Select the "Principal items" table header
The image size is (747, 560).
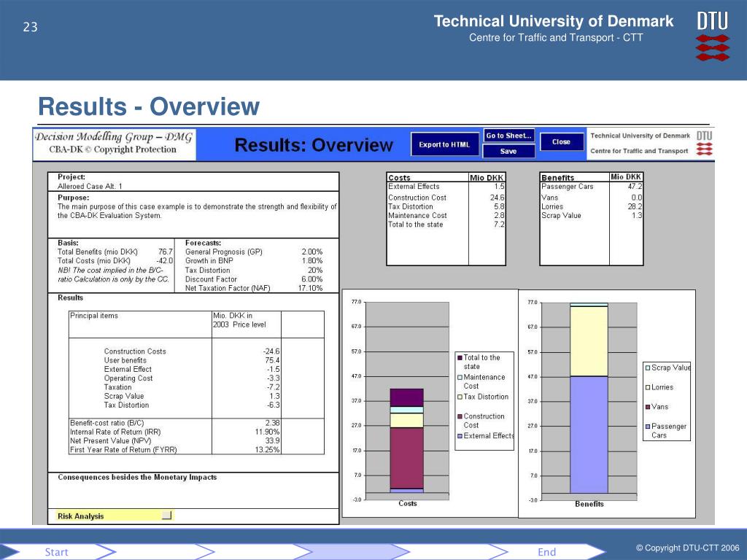(94, 315)
